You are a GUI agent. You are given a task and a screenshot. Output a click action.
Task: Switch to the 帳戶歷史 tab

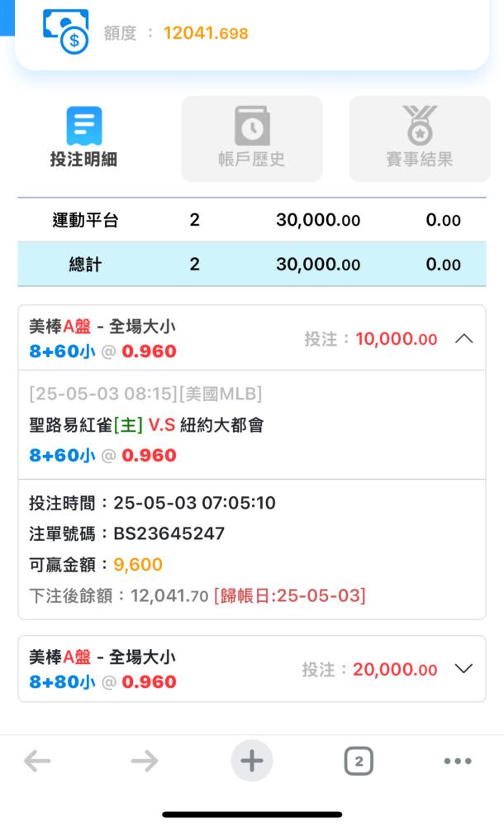[252, 139]
